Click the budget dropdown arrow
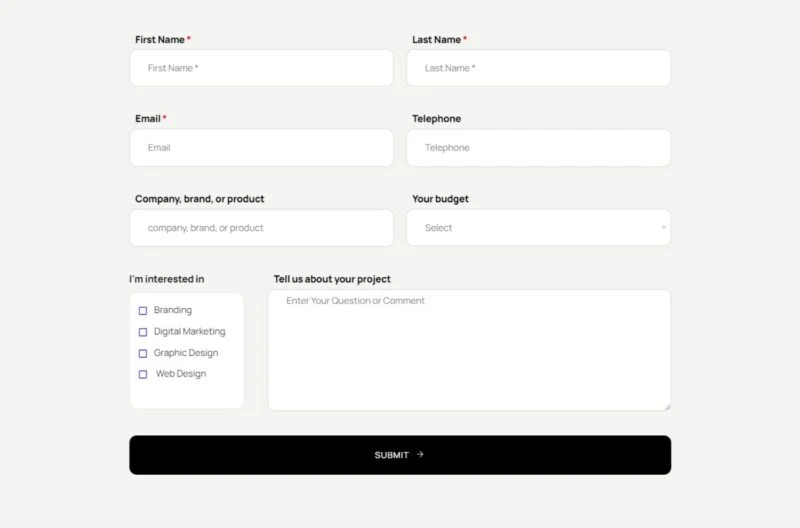 click(663, 228)
